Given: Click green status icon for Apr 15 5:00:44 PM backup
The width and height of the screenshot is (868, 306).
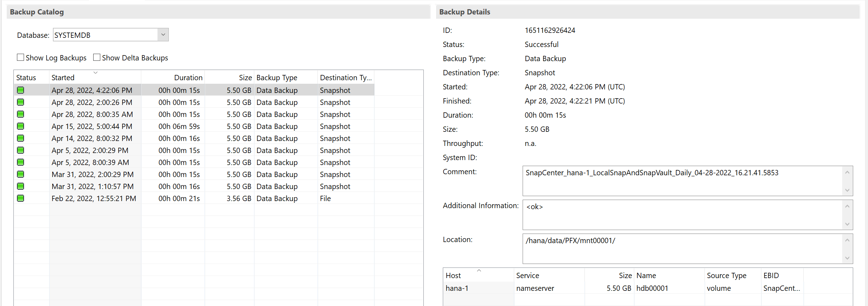Looking at the screenshot, I should [x=20, y=126].
